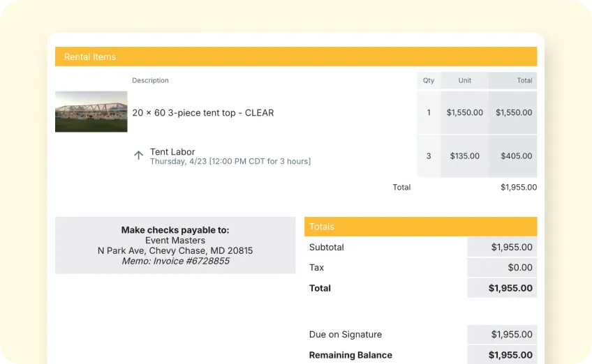592x364 pixels.
Task: Select the $405.00 labor total cell
Action: [x=516, y=156]
